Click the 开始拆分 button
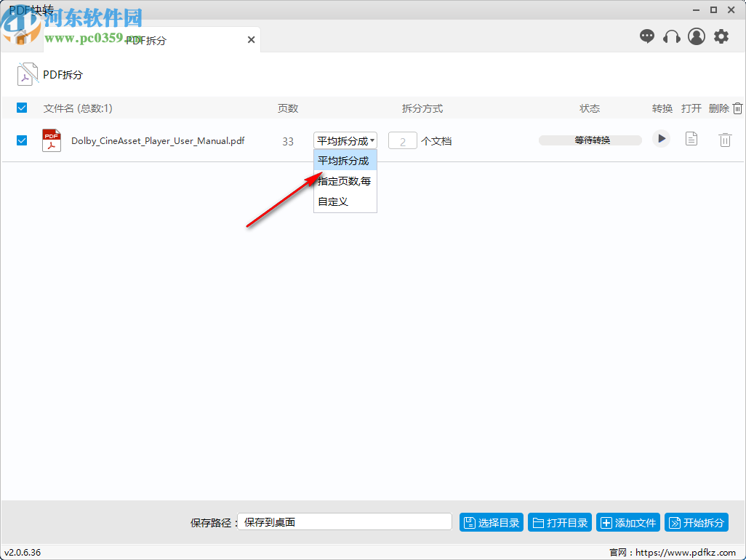Image resolution: width=746 pixels, height=560 pixels. point(696,521)
